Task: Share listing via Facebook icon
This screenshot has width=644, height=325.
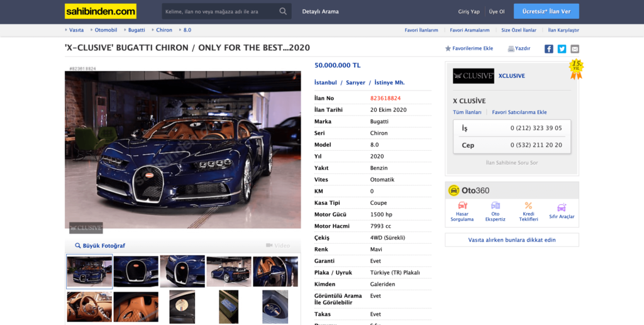Action: 548,49
